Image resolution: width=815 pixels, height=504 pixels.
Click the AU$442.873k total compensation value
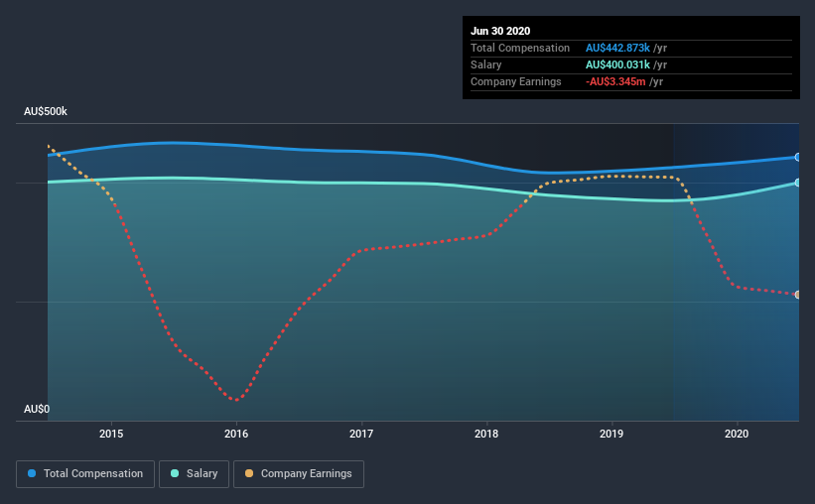pos(617,48)
